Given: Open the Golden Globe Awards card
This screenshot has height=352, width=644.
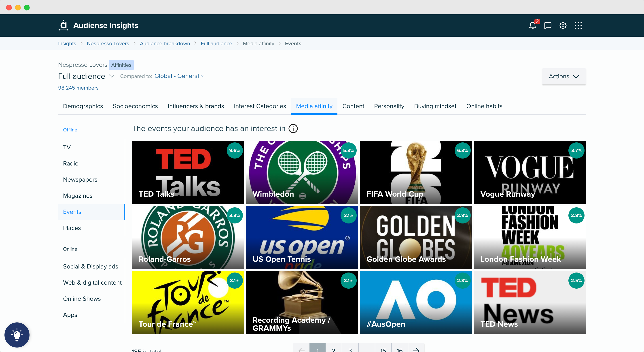Looking at the screenshot, I should coord(416,238).
